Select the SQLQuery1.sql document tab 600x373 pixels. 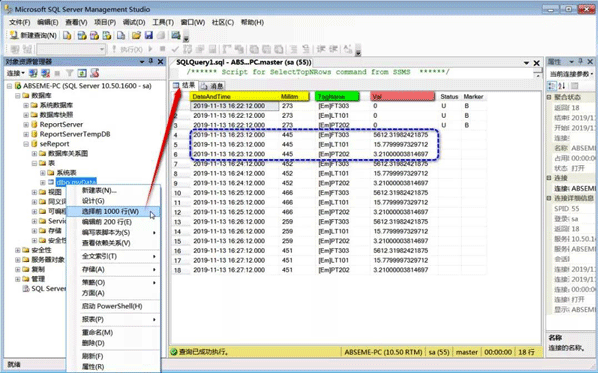point(244,62)
